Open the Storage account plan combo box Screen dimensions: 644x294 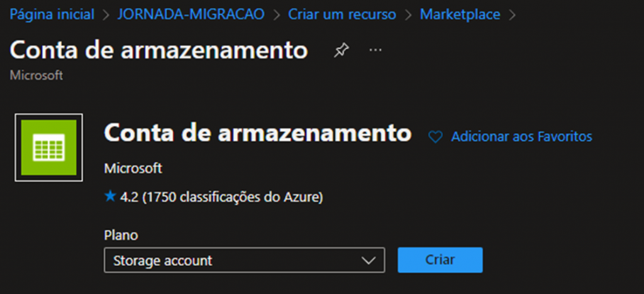(245, 260)
